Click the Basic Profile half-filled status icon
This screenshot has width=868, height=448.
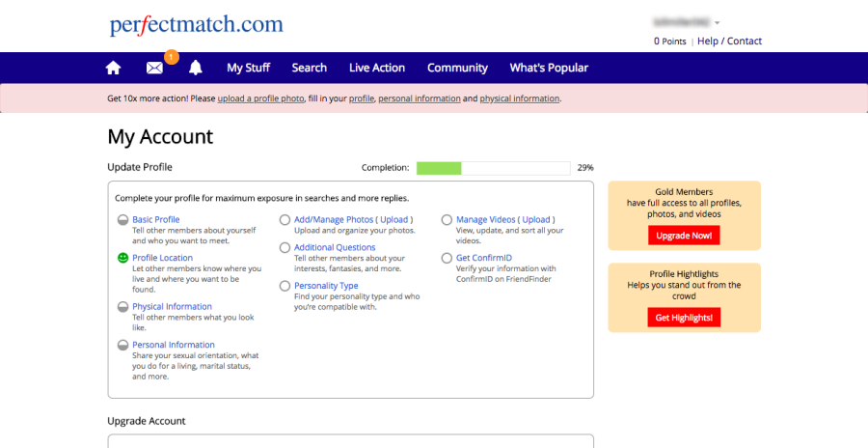coord(122,220)
